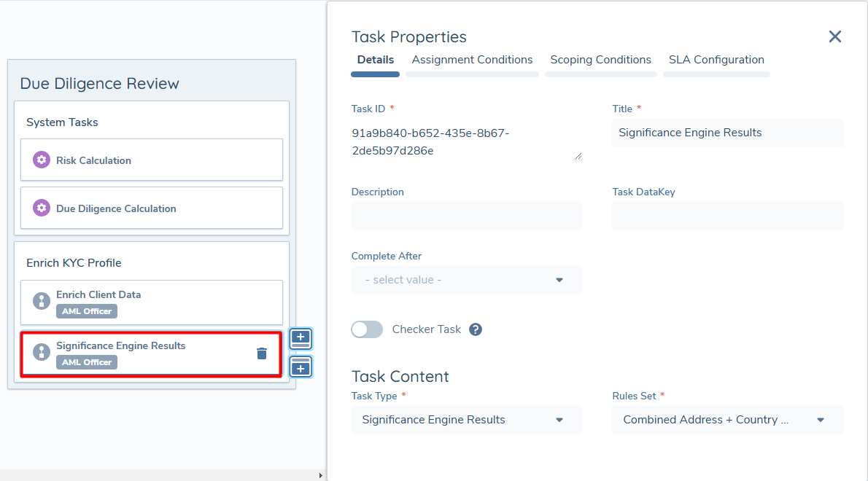Click the AML Officer badge on Enrich Client Data

pyautogui.click(x=86, y=311)
